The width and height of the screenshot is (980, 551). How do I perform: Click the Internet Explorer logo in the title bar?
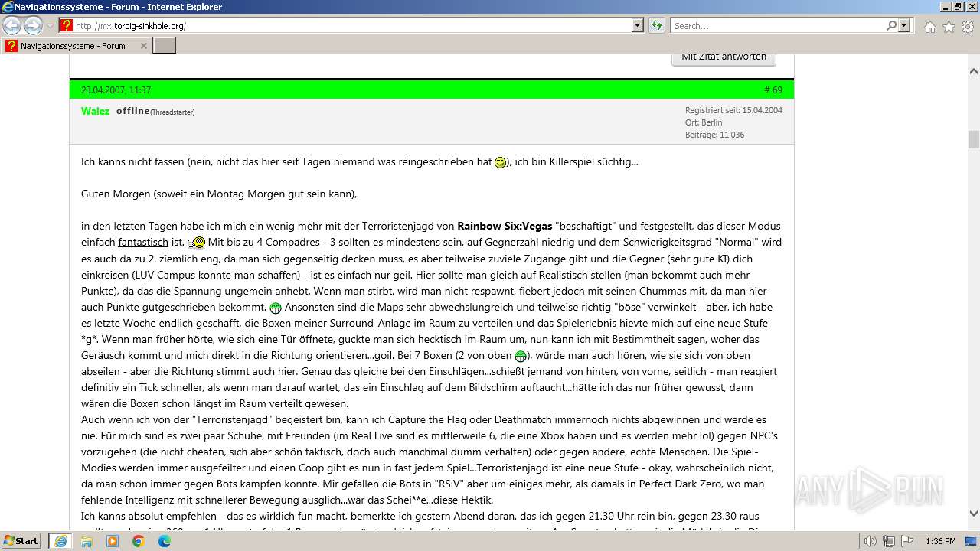point(8,7)
